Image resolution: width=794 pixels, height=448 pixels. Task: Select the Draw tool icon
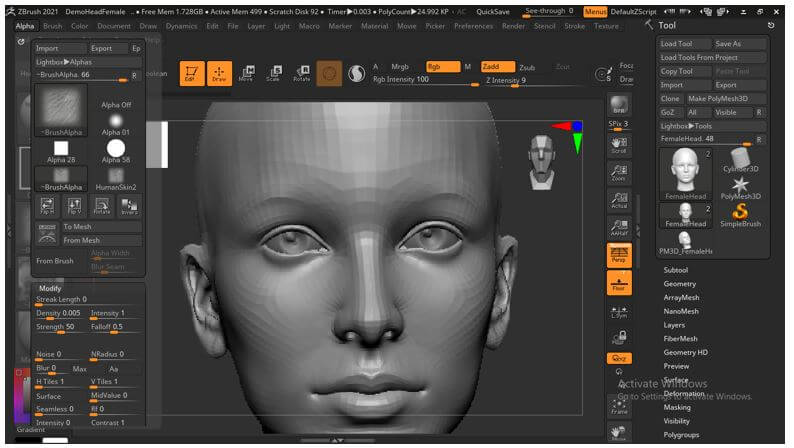click(219, 73)
